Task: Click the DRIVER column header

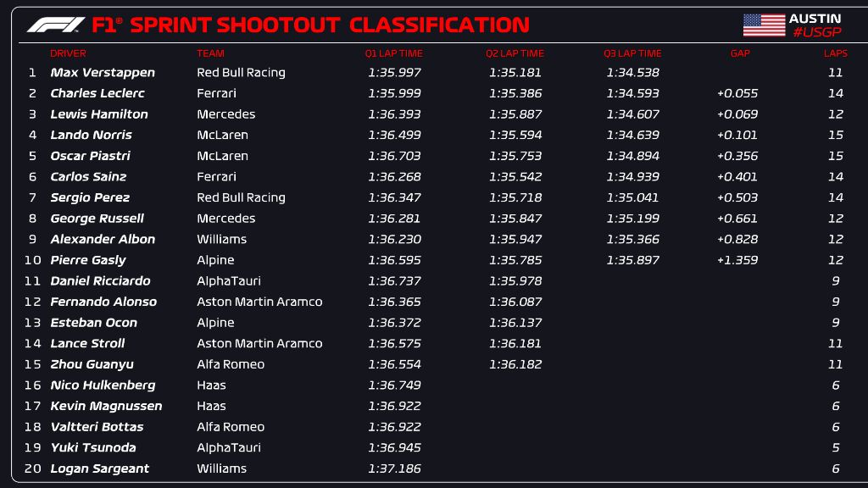Action: (x=68, y=53)
